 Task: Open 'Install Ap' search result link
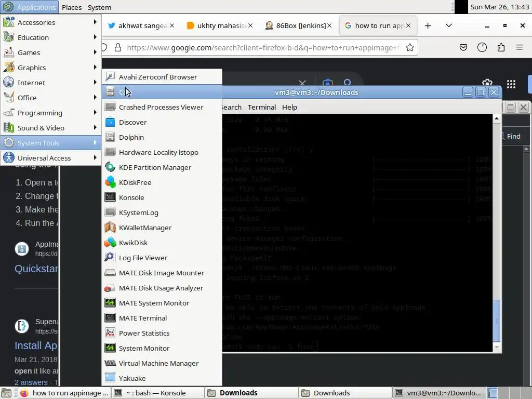(x=36, y=345)
